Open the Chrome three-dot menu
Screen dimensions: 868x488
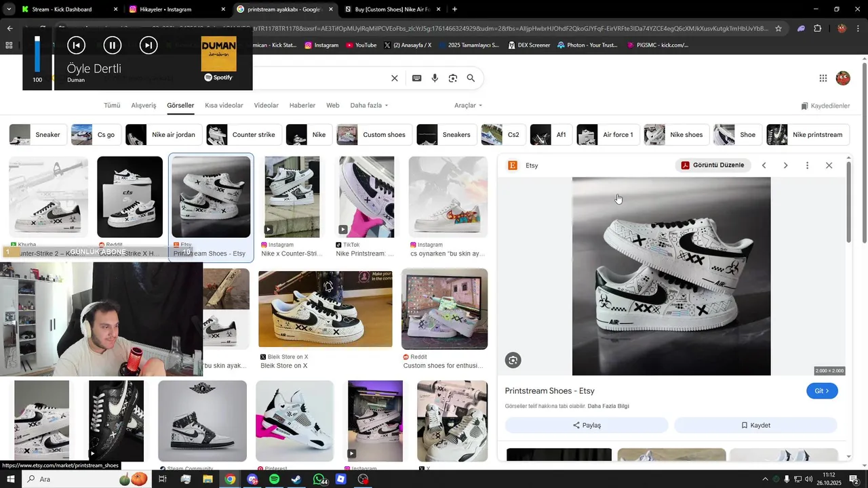(x=859, y=28)
